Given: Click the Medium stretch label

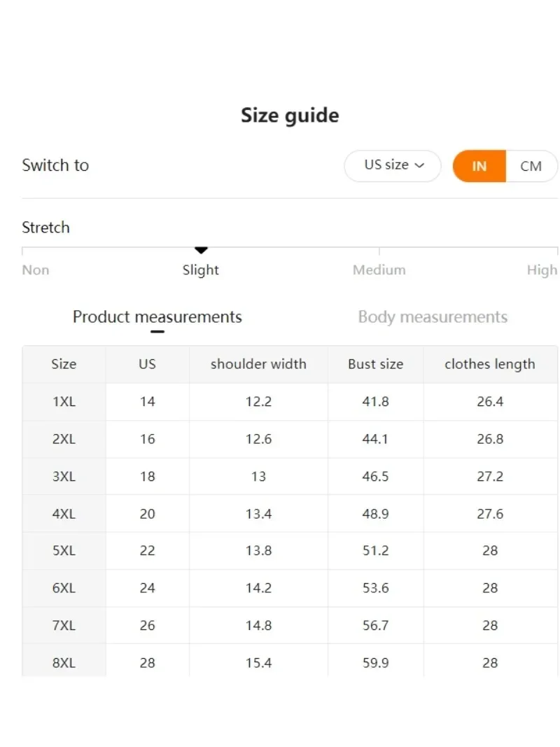Looking at the screenshot, I should coord(379,270).
